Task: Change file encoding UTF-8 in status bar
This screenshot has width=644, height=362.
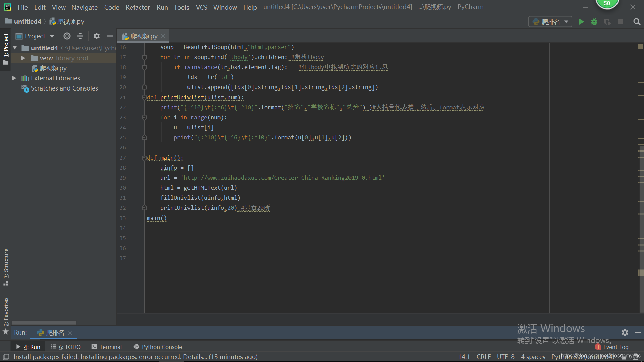Action: pos(505,357)
